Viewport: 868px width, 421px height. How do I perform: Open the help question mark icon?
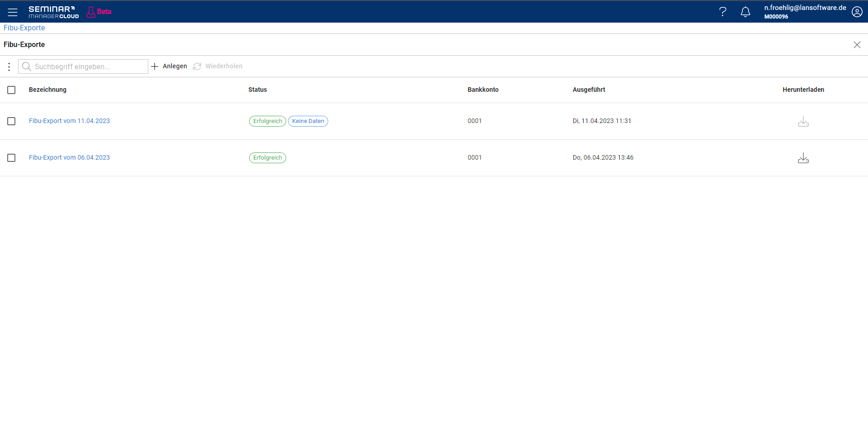coord(722,12)
